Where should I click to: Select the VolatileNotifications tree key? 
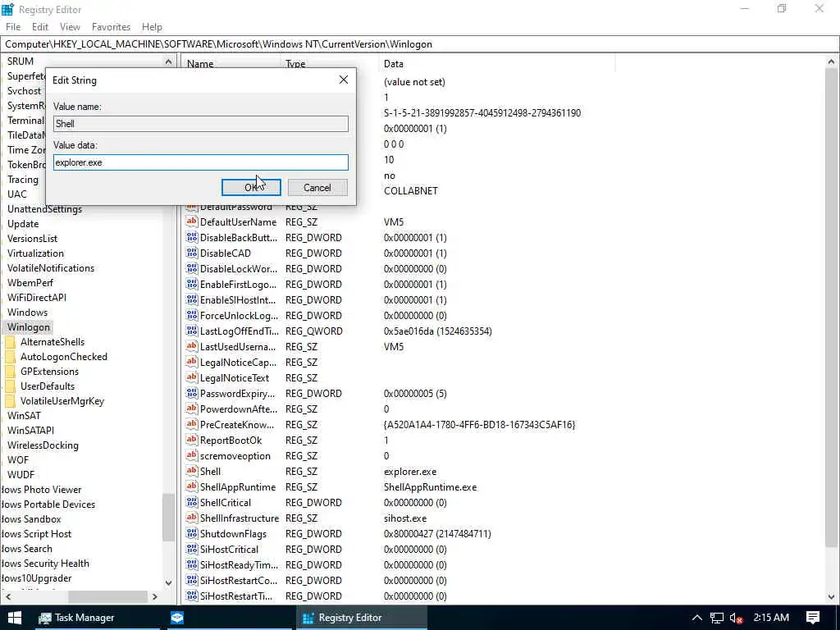[51, 268]
